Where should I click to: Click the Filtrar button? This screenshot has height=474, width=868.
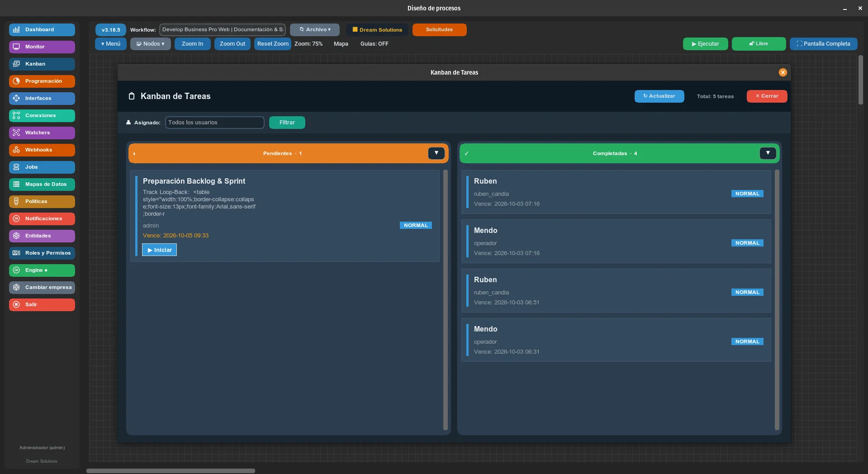287,123
